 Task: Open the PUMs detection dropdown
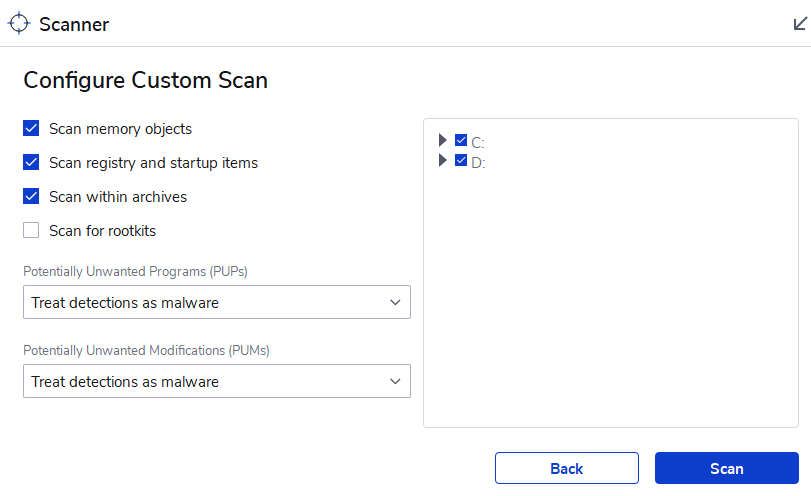pyautogui.click(x=216, y=381)
